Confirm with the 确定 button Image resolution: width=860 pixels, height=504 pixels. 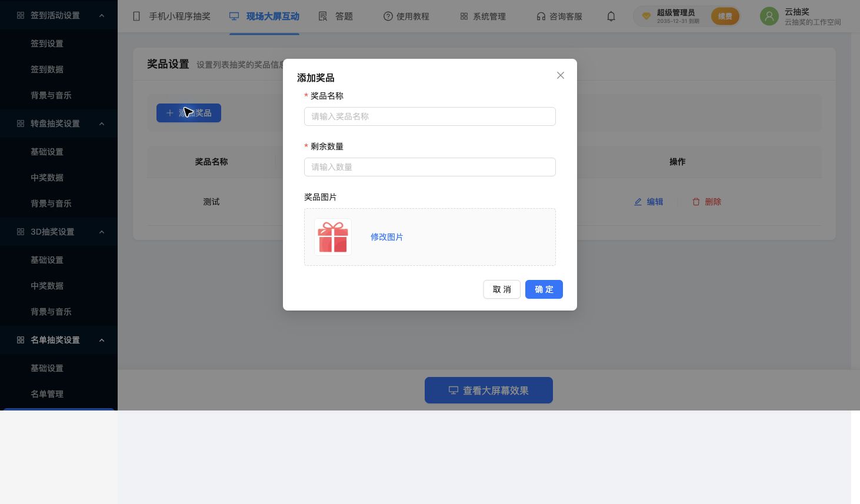point(544,289)
